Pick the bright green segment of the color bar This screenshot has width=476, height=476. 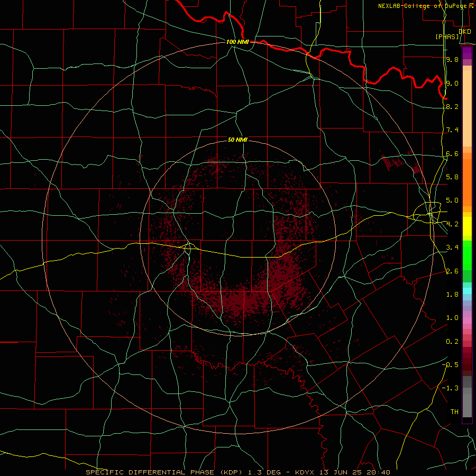pos(467,255)
